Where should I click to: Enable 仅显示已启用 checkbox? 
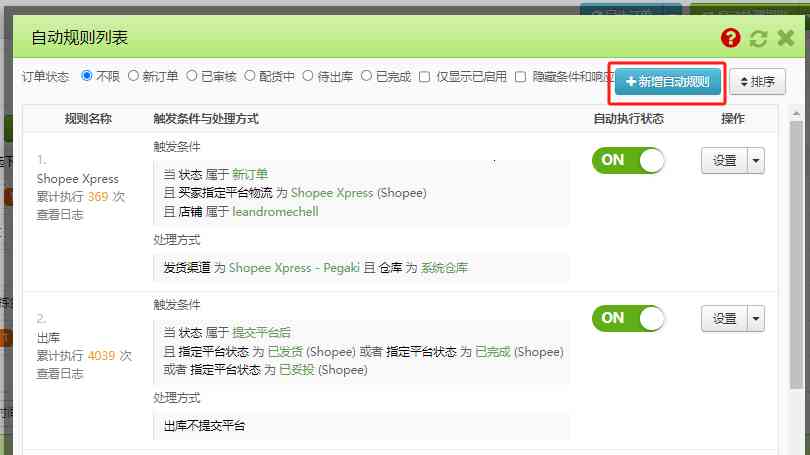click(425, 76)
